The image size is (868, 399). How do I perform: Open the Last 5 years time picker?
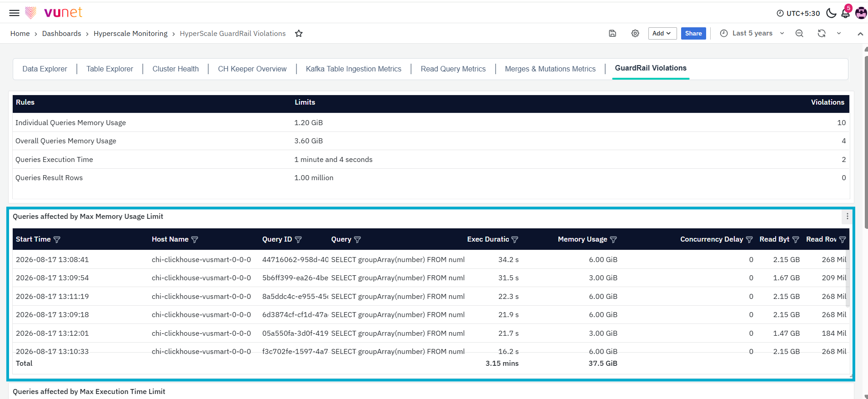click(752, 33)
